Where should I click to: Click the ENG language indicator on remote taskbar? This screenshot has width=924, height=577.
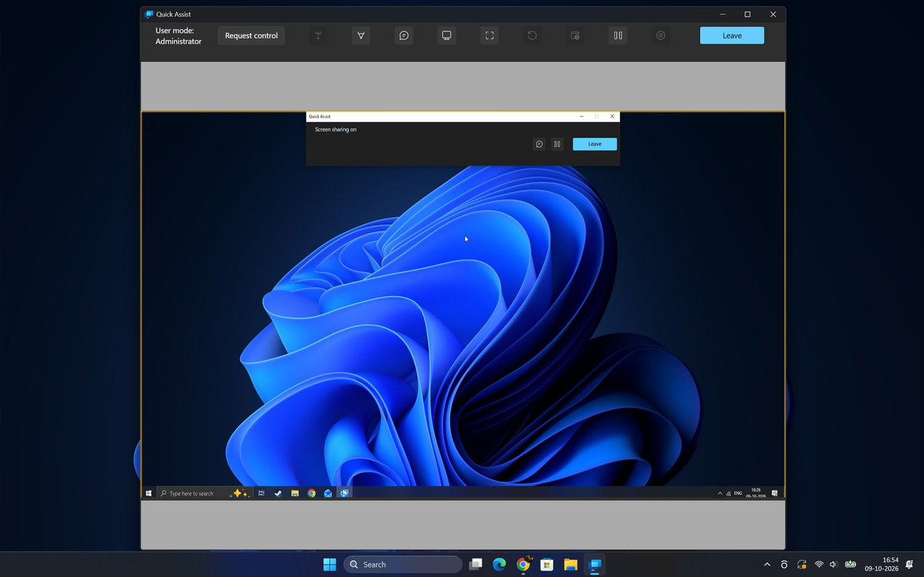point(738,493)
